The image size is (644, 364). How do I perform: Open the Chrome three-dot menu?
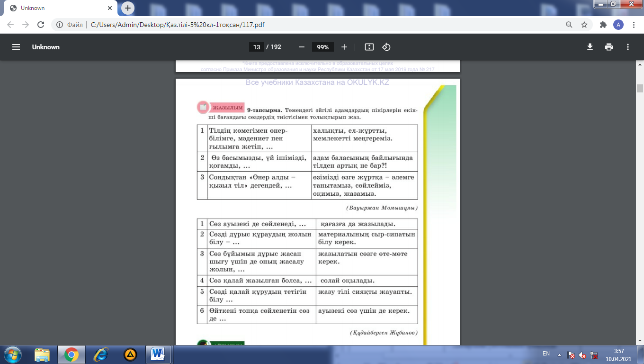point(634,25)
